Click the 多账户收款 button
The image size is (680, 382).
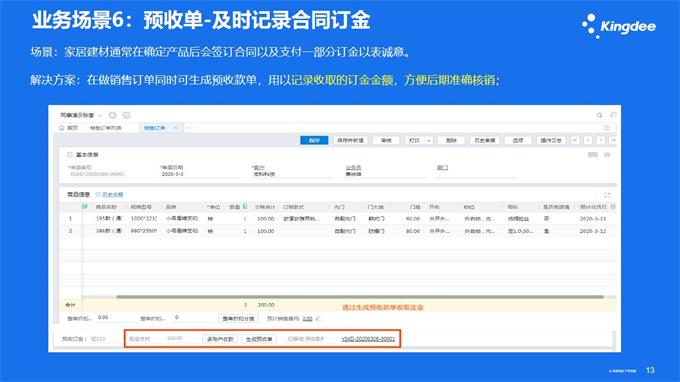tap(220, 339)
